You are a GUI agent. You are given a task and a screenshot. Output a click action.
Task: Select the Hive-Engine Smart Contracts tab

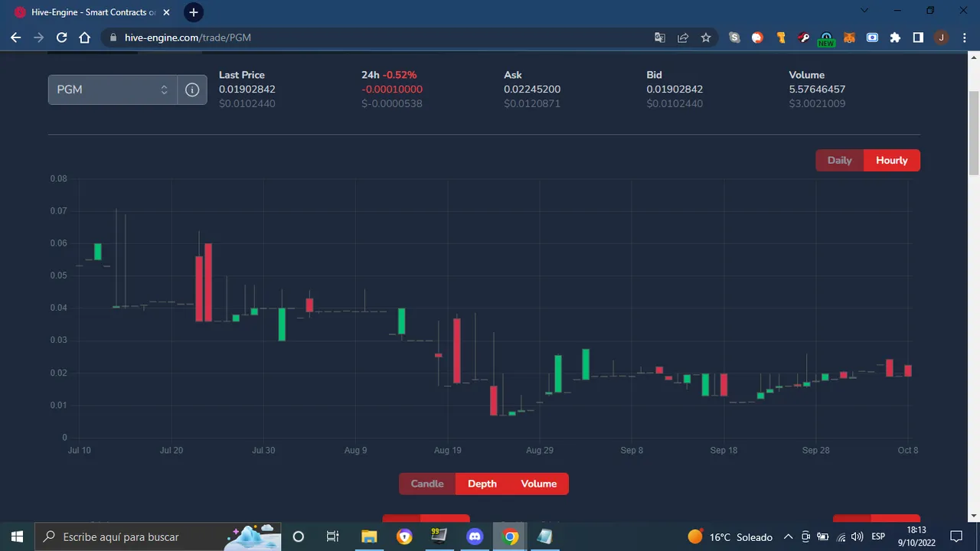coord(91,12)
